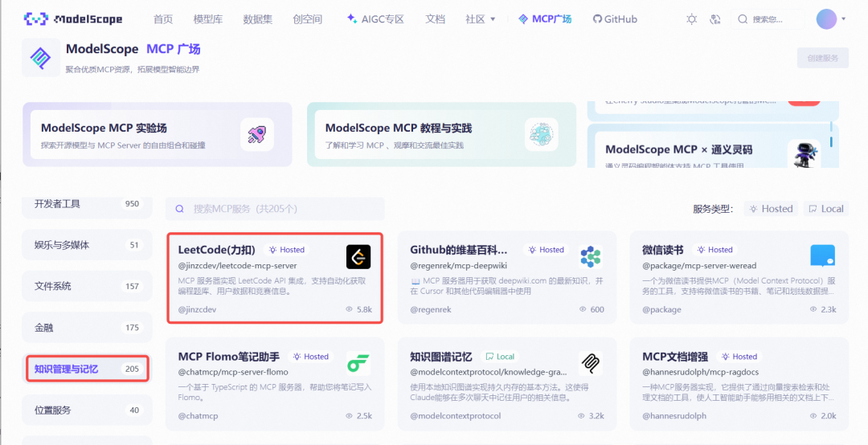The height and width of the screenshot is (445, 868).
Task: Filter services by the Hosted type
Action: pyautogui.click(x=771, y=209)
